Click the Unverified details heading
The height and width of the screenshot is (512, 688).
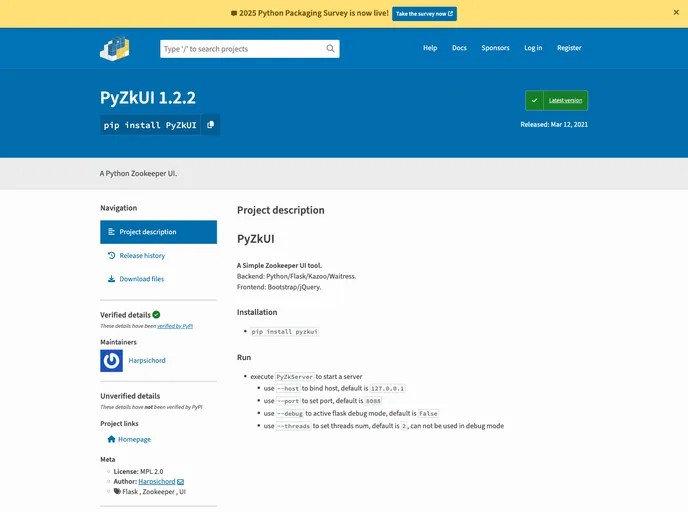pyautogui.click(x=130, y=396)
